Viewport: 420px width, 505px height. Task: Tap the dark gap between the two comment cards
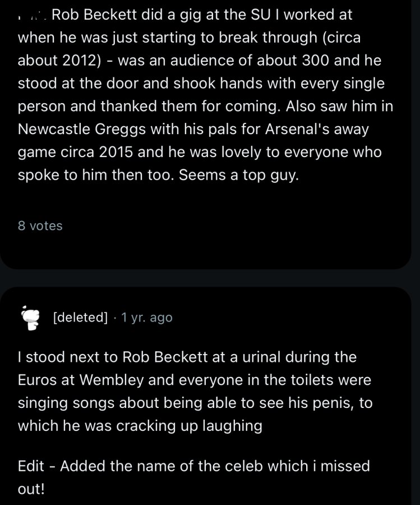(x=205, y=278)
